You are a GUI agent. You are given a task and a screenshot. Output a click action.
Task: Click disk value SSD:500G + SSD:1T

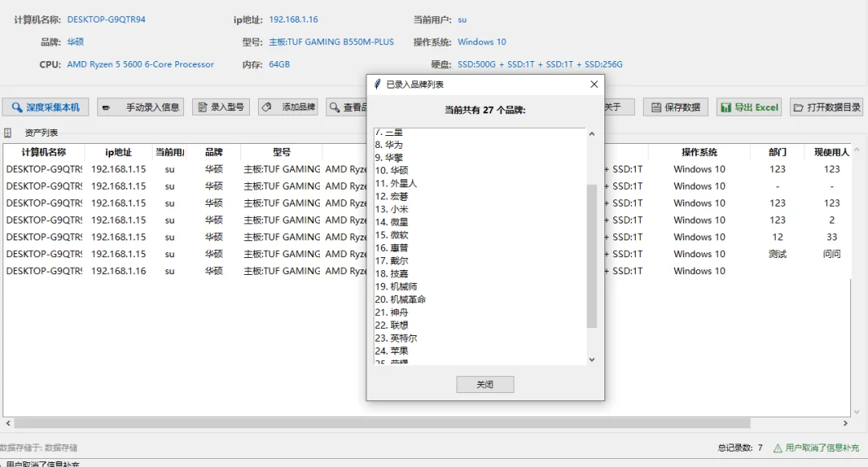click(540, 64)
